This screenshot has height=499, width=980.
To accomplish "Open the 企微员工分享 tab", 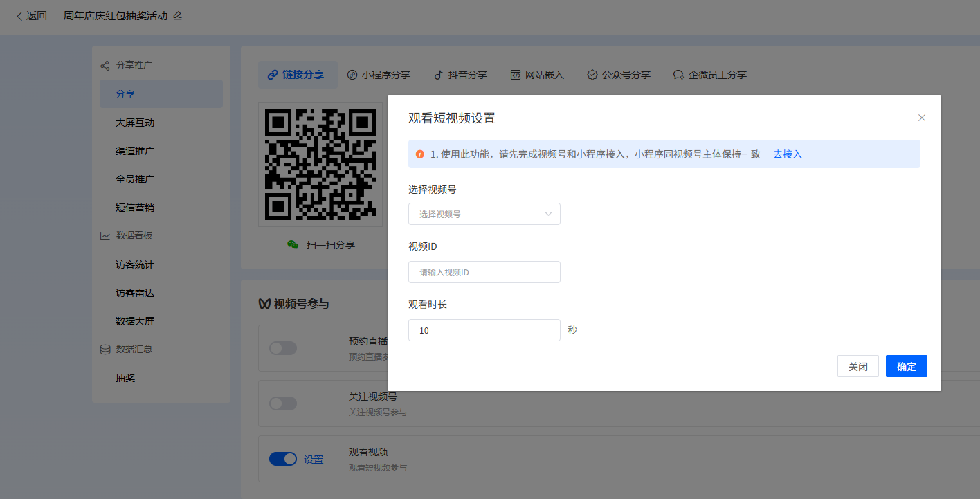I will 709,75.
